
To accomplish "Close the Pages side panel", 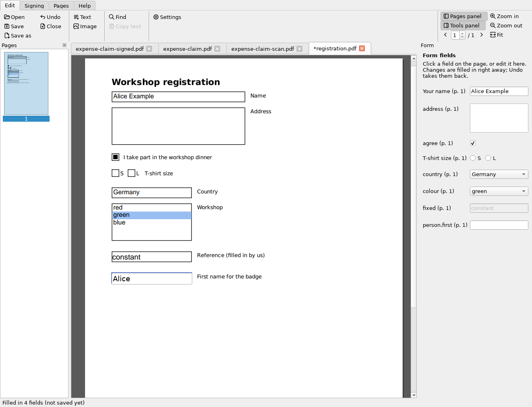I will point(64,45).
